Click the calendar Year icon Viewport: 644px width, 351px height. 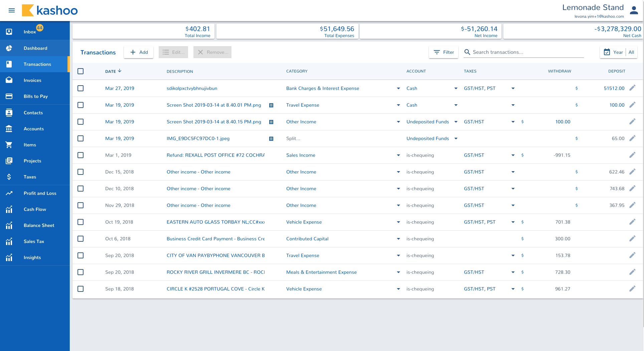(x=607, y=52)
